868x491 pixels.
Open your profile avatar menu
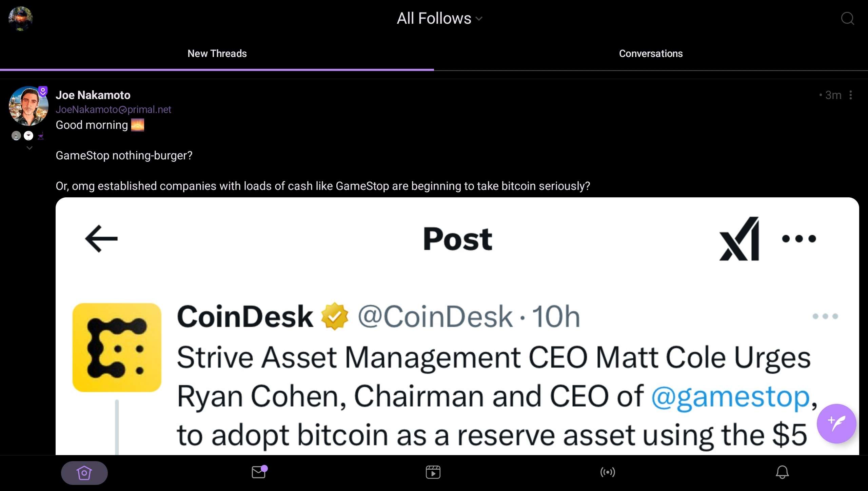click(x=20, y=19)
